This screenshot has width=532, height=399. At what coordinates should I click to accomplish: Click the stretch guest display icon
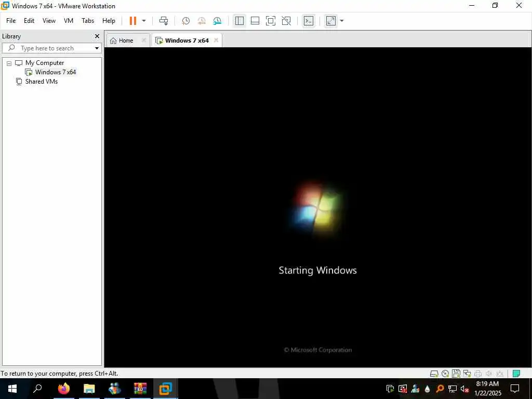click(x=331, y=21)
